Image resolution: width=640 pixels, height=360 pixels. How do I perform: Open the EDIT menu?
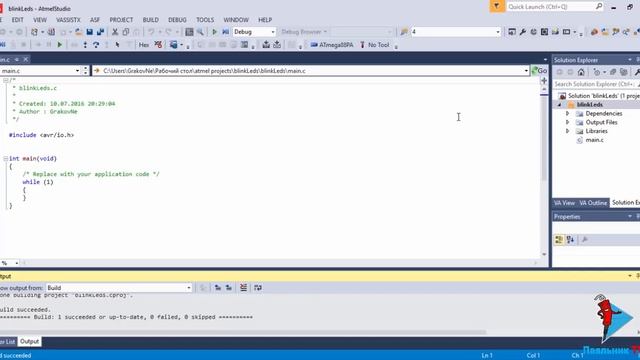click(x=18, y=20)
